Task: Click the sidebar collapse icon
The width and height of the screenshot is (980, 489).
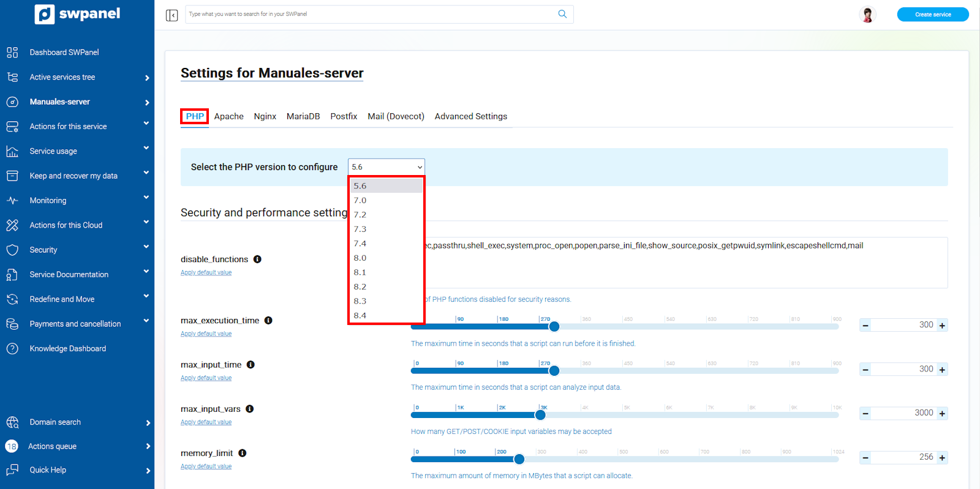Action: 171,15
